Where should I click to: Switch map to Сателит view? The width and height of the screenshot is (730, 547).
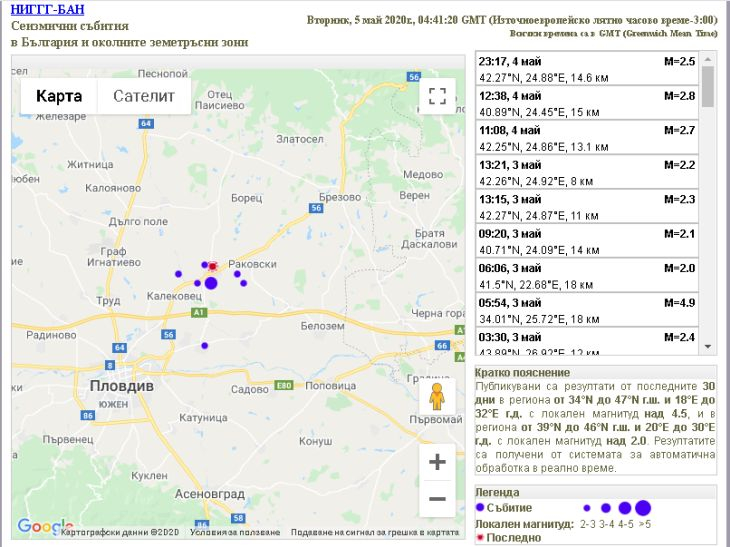point(144,96)
